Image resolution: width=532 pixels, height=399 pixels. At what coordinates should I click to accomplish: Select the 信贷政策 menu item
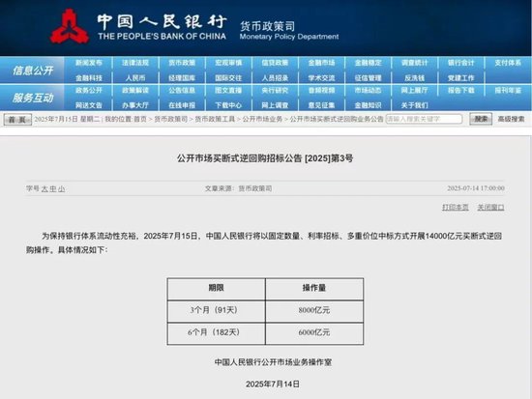tap(275, 63)
